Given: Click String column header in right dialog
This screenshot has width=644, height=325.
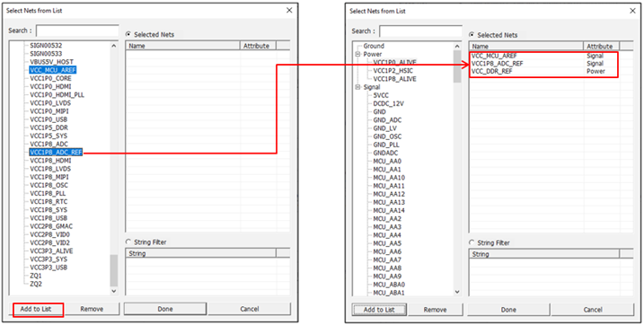Looking at the screenshot, I should tap(544, 253).
